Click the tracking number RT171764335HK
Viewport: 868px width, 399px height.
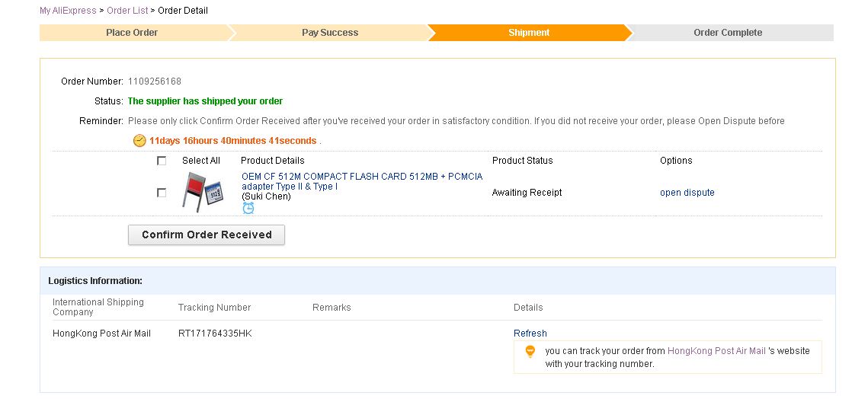tap(215, 334)
